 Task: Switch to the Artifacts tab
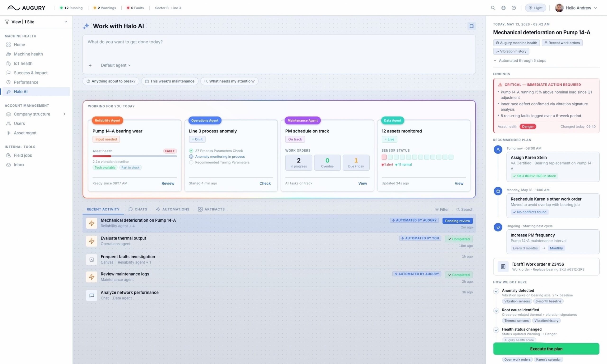(211, 209)
